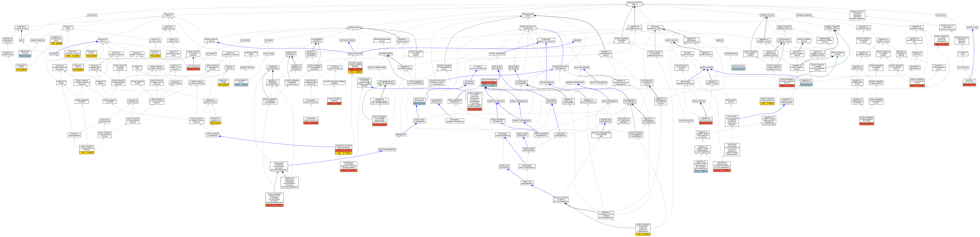
Task: Select the 'vasculature development' node
Action: coord(469,82)
